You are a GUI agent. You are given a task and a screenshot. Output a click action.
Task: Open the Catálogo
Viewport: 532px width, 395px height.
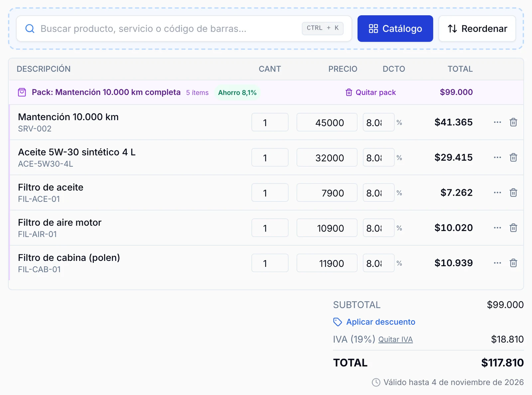click(395, 29)
